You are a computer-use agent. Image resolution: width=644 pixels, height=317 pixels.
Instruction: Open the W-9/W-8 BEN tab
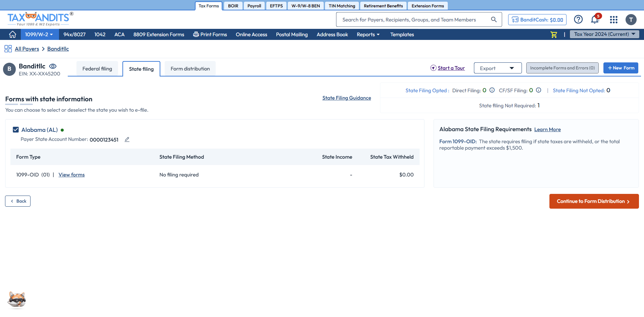click(x=306, y=6)
